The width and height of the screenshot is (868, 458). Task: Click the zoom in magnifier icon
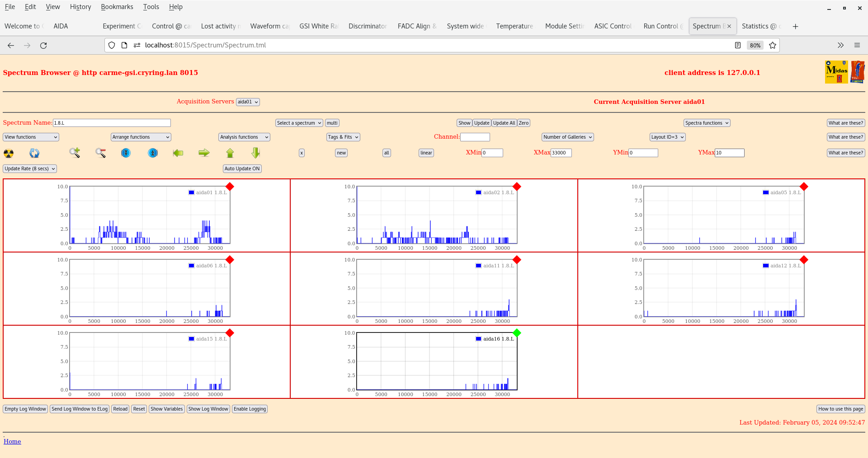tap(75, 153)
